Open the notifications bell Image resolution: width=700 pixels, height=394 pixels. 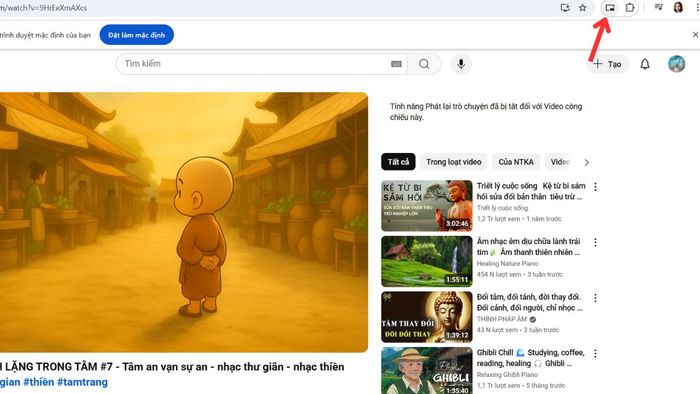645,64
